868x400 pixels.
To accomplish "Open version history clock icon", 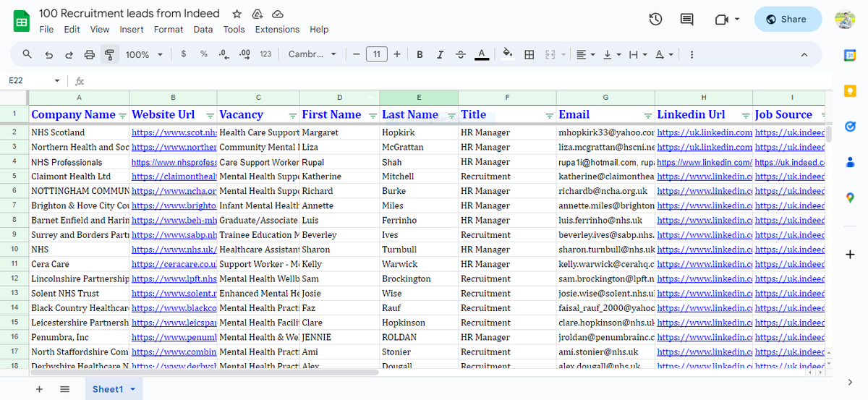I will (655, 20).
